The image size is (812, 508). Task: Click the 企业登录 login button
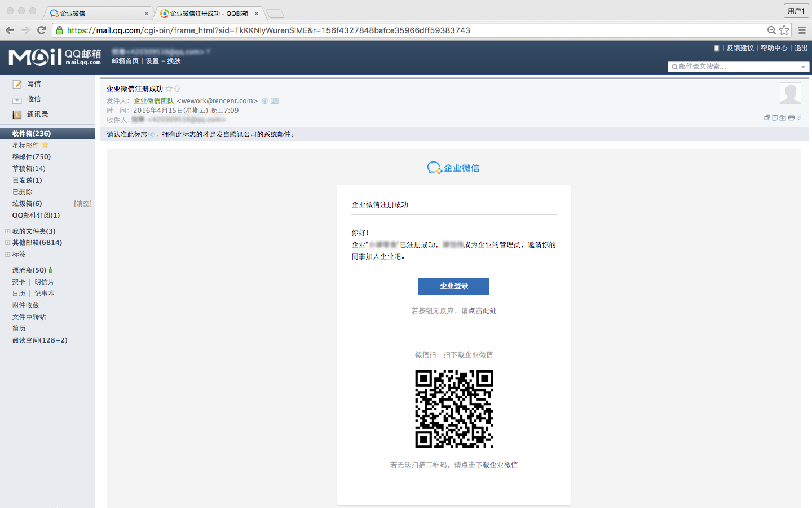(453, 286)
